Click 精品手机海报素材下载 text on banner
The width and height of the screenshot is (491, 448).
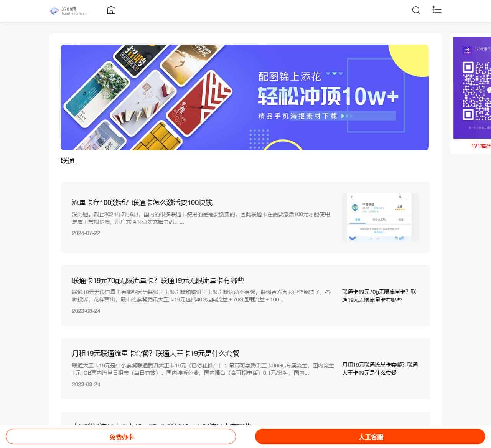click(298, 116)
